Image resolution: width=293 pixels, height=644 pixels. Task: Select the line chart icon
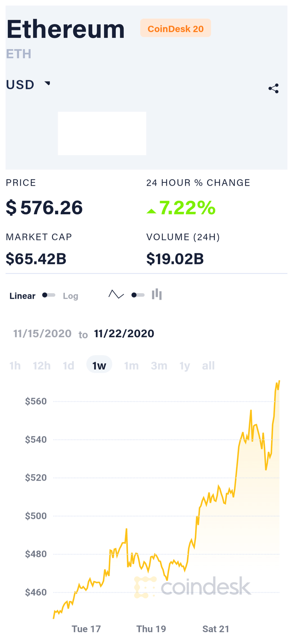coord(116,295)
